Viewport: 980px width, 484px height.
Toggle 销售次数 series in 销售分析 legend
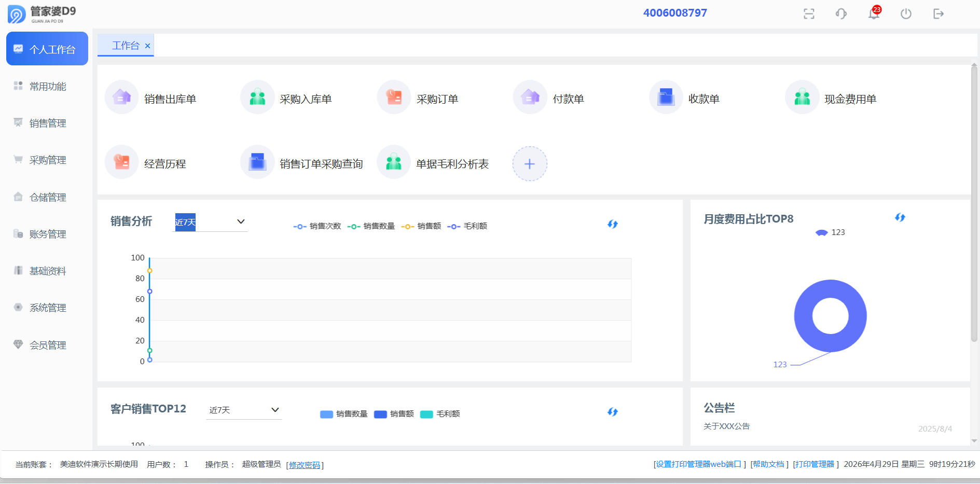coord(317,226)
